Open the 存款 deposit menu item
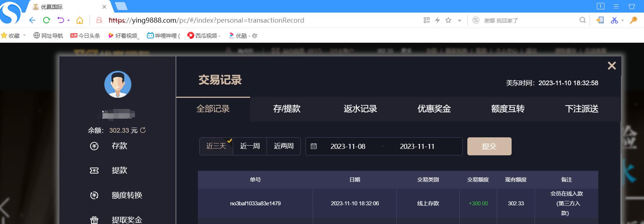 pos(119,146)
